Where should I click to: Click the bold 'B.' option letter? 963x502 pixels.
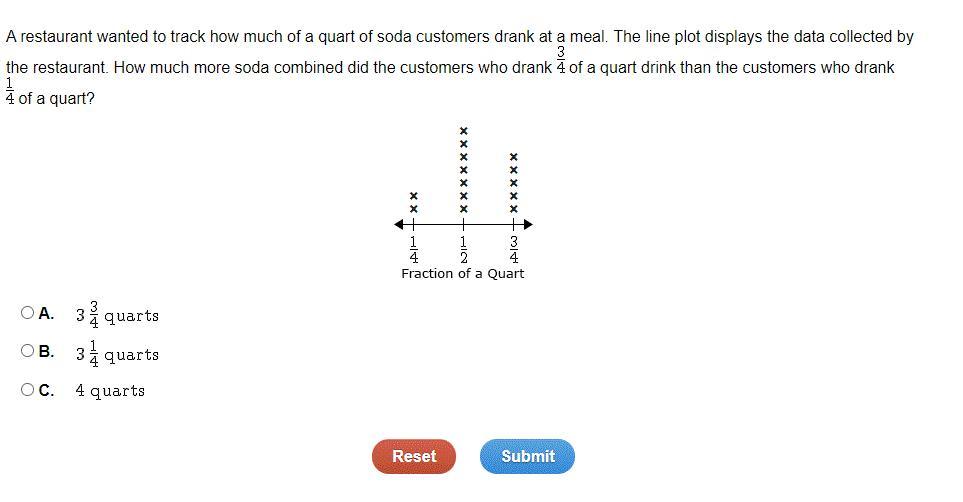coord(46,351)
